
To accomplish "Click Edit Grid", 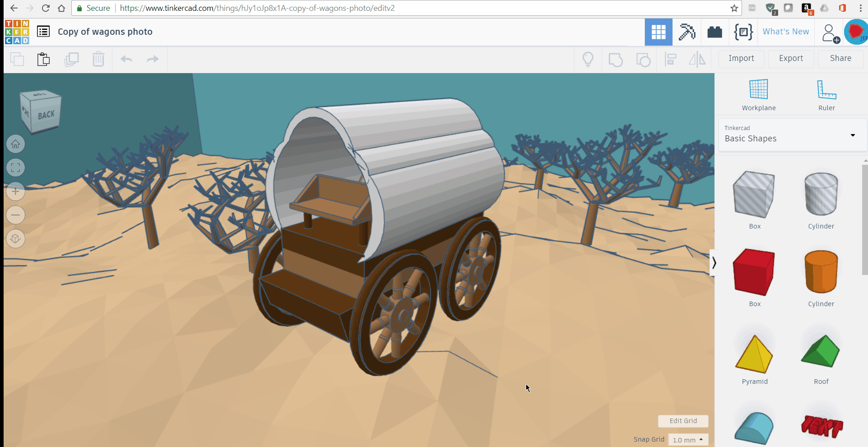I will point(683,421).
